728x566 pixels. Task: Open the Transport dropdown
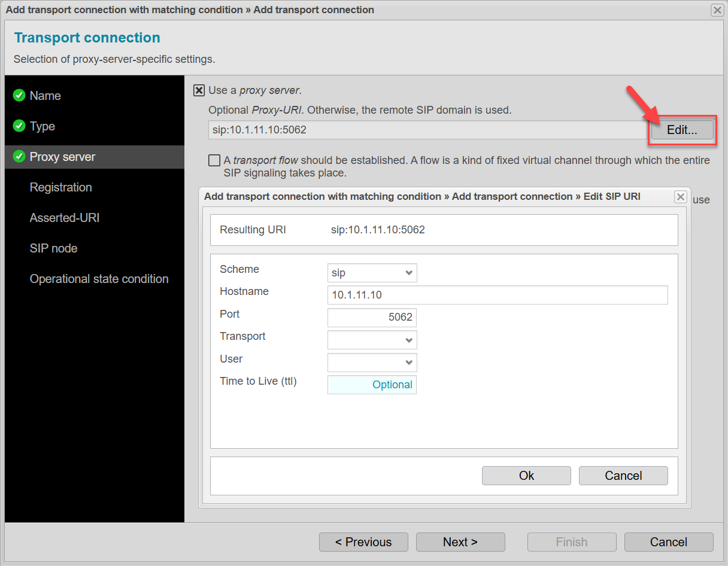click(372, 340)
